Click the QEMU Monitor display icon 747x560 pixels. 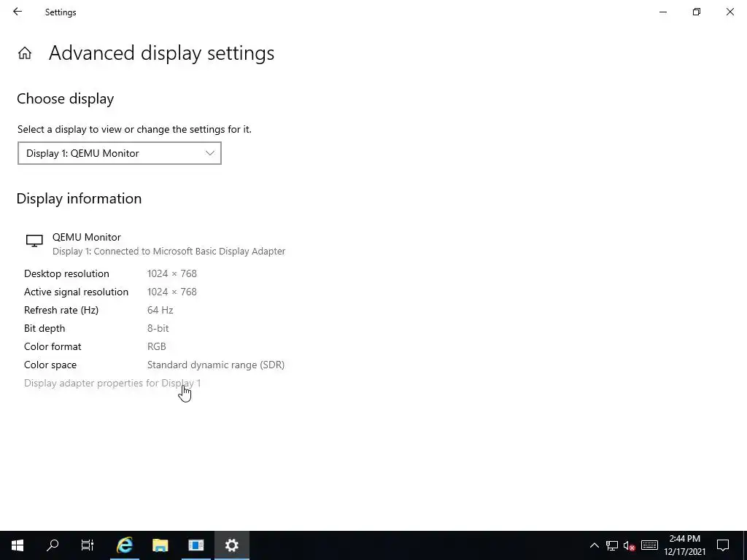coord(34,241)
